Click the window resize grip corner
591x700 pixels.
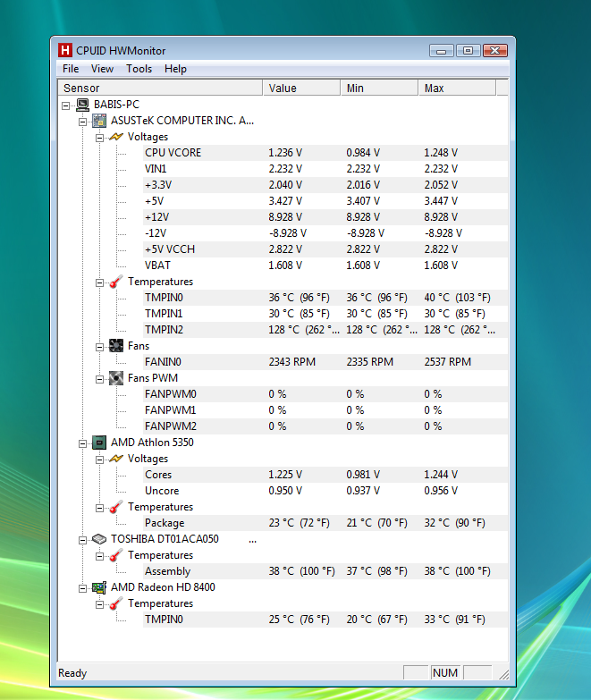click(x=503, y=675)
